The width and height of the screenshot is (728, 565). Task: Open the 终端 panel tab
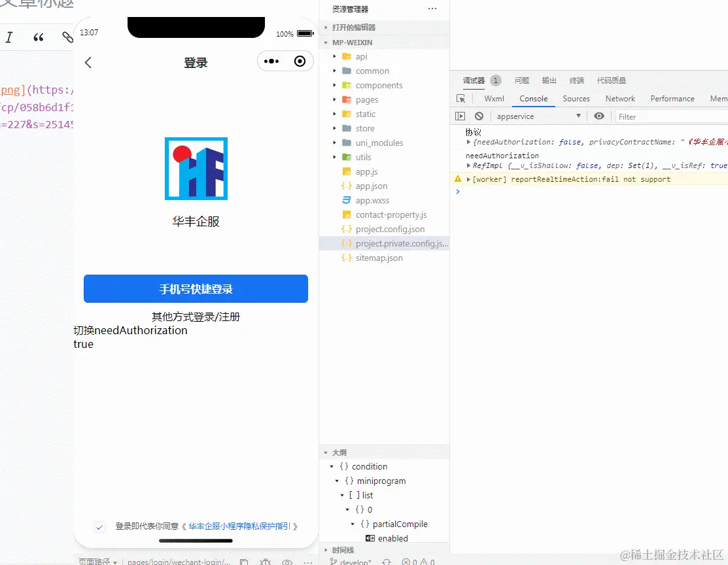point(576,80)
